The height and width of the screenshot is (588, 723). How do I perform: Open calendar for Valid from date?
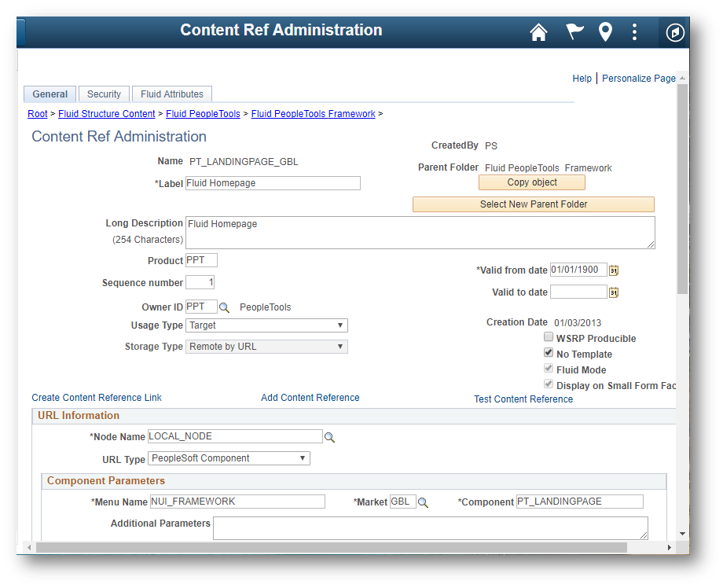[614, 270]
